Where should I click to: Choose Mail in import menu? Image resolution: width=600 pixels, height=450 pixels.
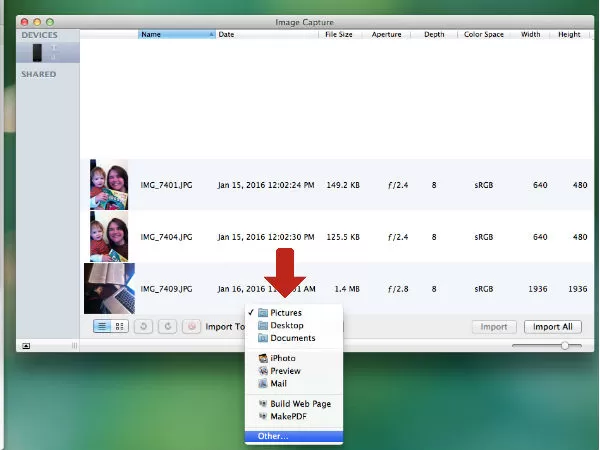pos(279,383)
